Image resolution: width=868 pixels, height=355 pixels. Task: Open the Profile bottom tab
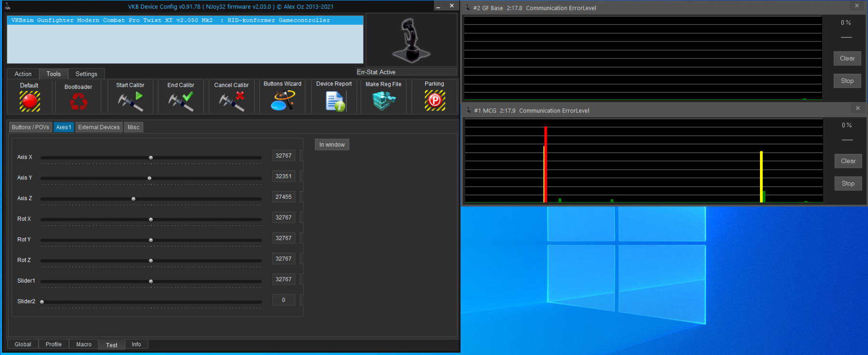click(54, 344)
